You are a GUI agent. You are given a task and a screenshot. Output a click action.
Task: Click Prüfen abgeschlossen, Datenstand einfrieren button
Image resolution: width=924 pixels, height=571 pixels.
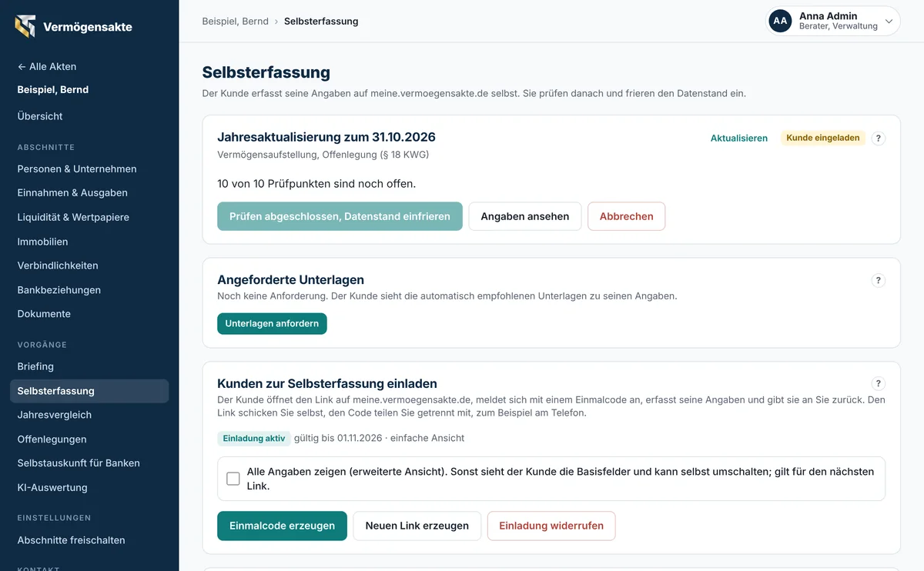tap(340, 216)
